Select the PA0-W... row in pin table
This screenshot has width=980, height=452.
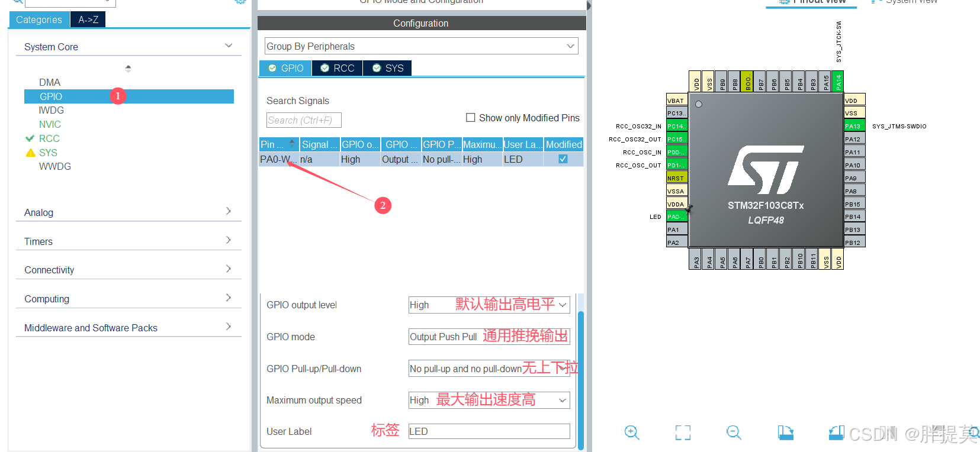(421, 159)
